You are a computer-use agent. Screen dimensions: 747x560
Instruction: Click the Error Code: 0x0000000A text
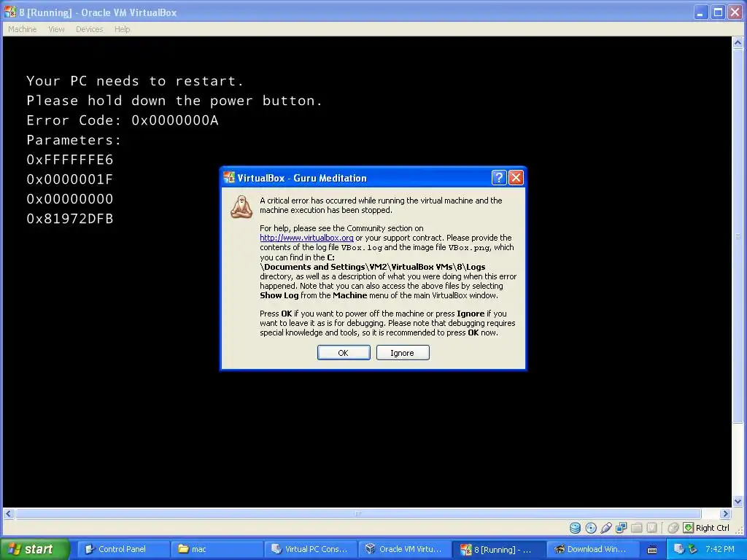coord(123,120)
